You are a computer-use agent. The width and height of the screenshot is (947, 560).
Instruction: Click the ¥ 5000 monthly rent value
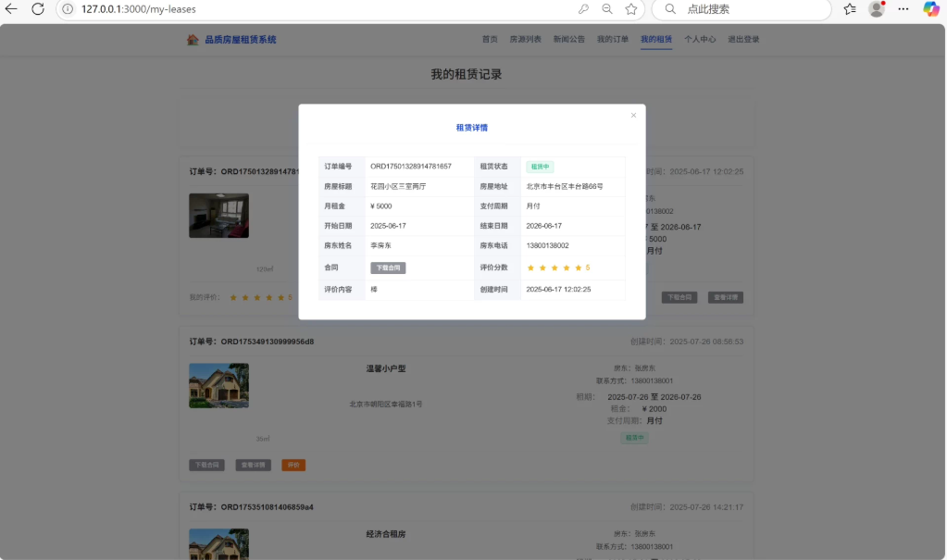click(381, 206)
